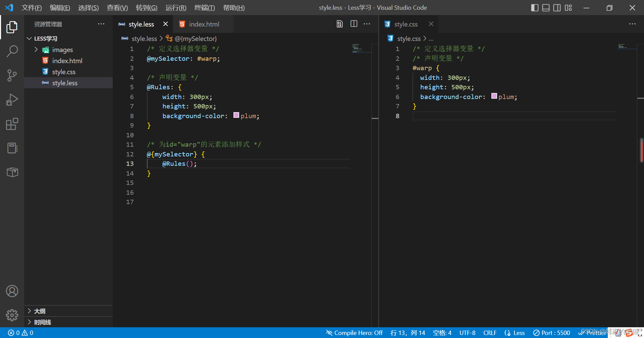Close the style.css tab

coord(431,24)
